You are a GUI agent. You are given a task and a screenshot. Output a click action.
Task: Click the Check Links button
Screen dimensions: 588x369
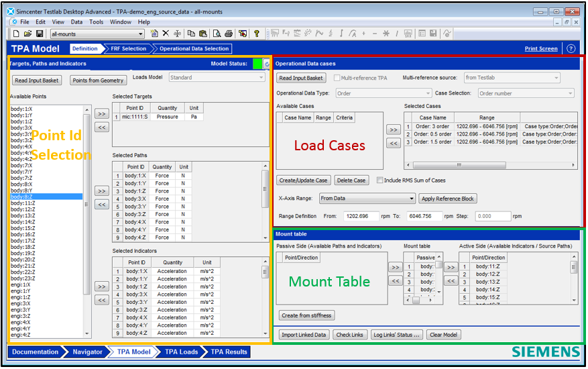[x=349, y=335]
